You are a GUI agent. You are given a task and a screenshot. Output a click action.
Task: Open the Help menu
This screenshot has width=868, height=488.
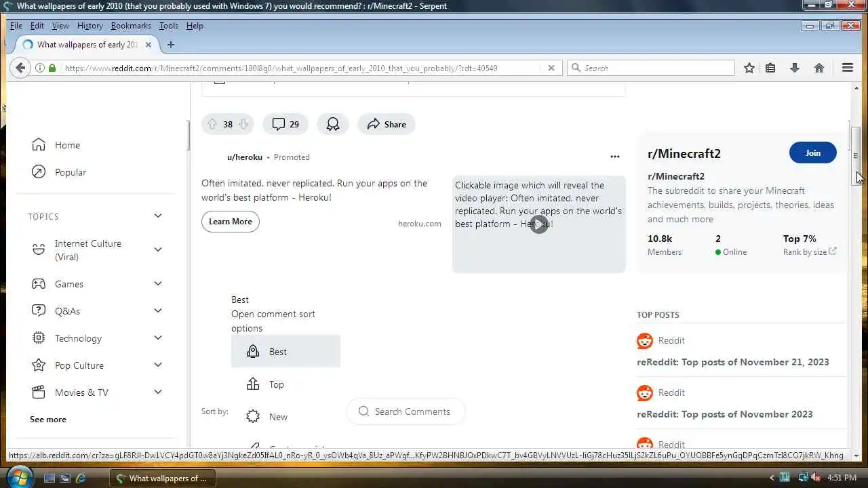coord(195,26)
